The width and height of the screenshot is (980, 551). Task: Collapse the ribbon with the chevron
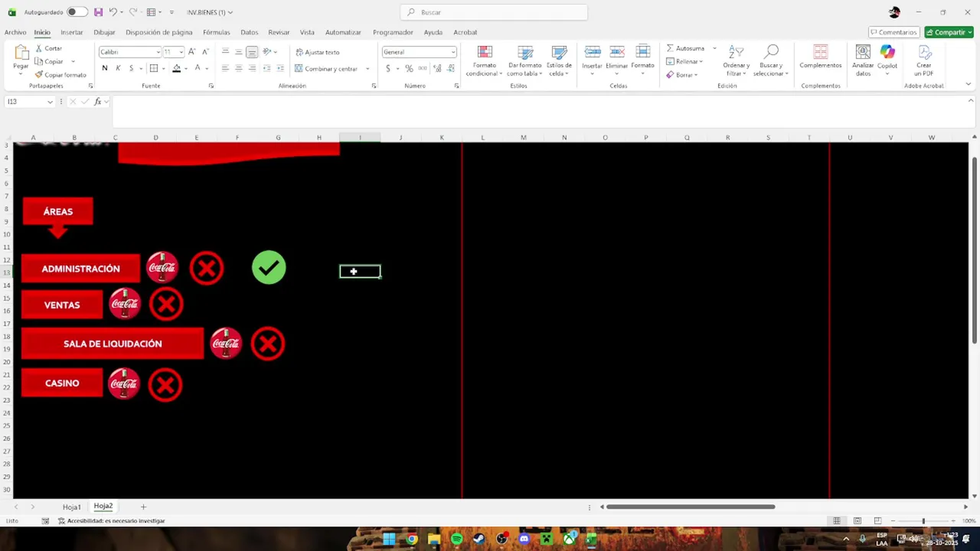coord(969,84)
